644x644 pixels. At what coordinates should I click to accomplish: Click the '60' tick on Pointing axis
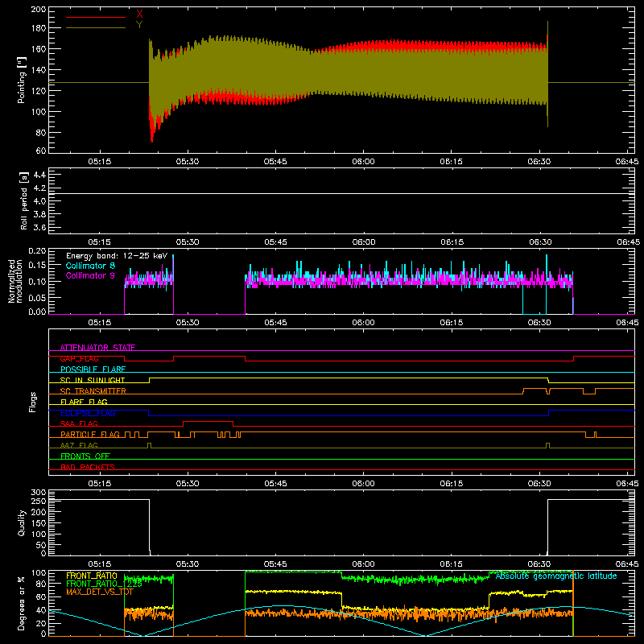(41, 151)
